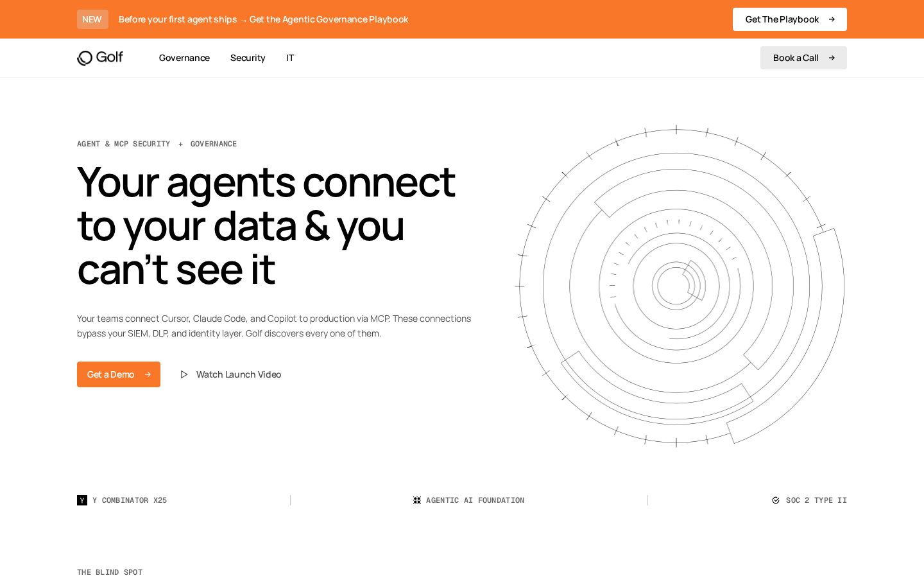The height and width of the screenshot is (578, 924).
Task: Click the main headline about agents connecting
Action: (x=266, y=225)
